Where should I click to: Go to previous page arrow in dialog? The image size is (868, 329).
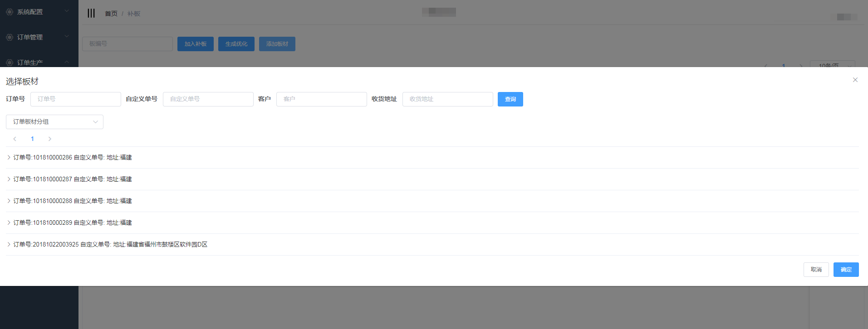point(15,139)
